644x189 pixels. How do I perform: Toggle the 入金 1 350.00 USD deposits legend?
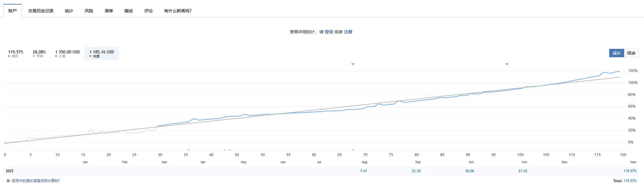(x=68, y=53)
